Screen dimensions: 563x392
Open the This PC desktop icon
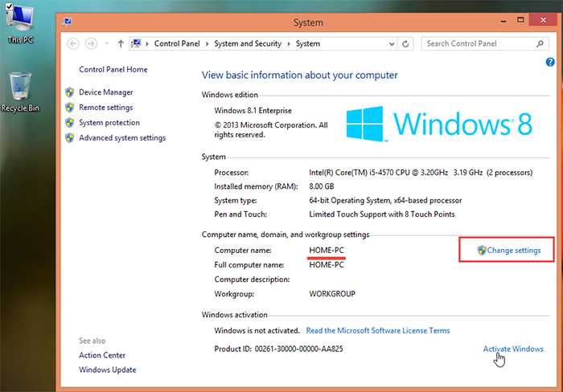pyautogui.click(x=20, y=23)
